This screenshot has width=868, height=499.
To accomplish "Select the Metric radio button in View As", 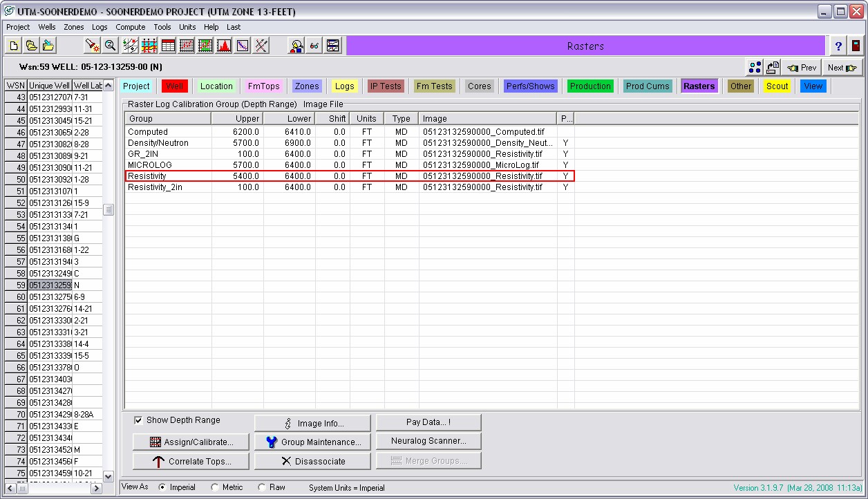I will [215, 487].
